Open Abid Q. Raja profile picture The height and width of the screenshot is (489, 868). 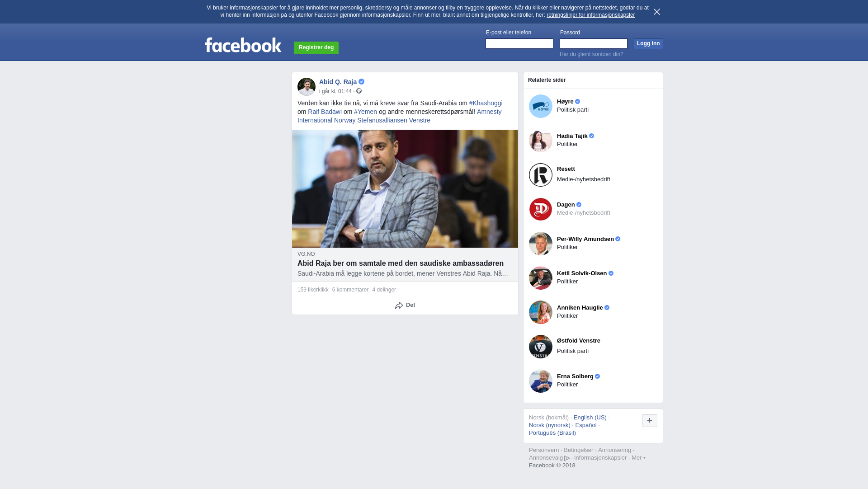coord(307,87)
